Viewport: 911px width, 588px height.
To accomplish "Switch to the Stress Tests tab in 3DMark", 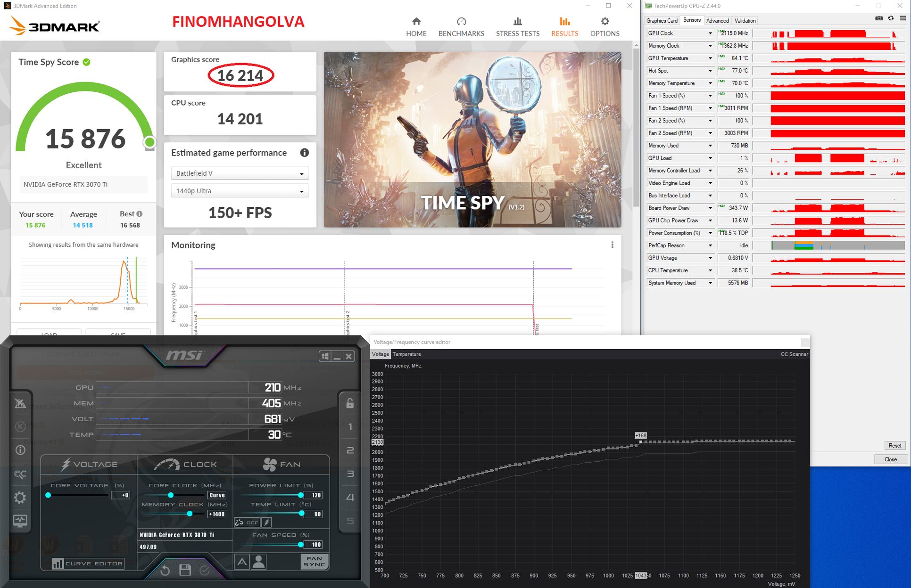I will tap(517, 27).
